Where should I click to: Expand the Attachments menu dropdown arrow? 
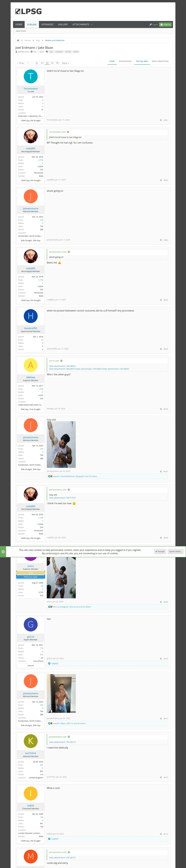point(92,25)
